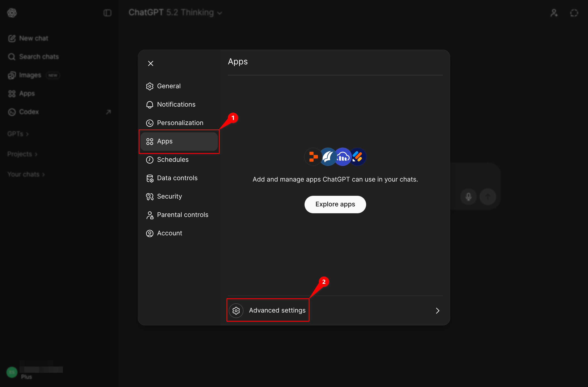Expand Advanced settings via right chevron
This screenshot has width=588, height=387.
(437, 311)
